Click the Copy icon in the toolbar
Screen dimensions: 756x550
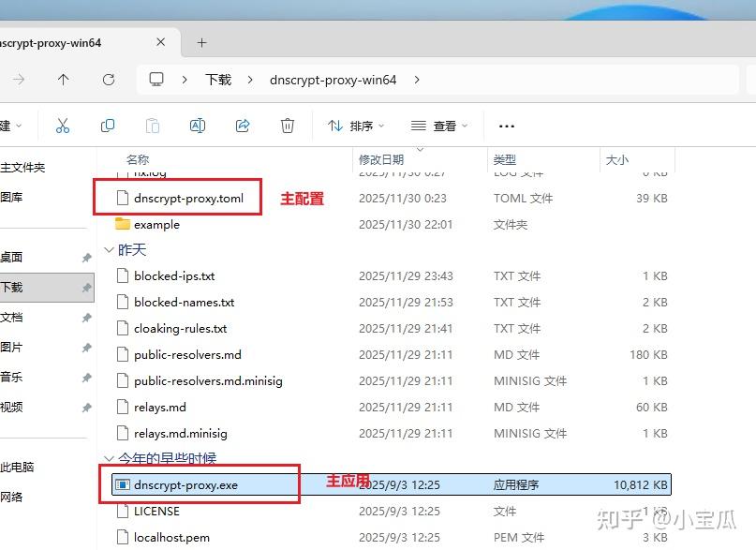[x=108, y=124]
